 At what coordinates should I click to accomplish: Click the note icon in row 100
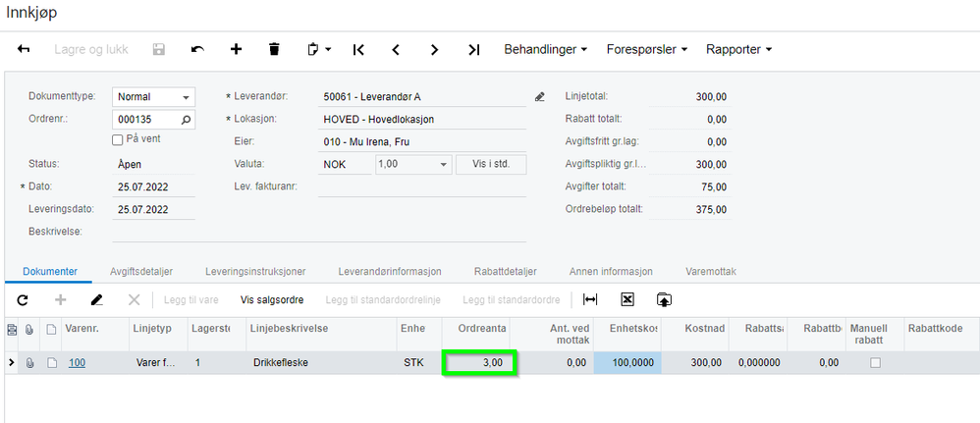coord(52,362)
